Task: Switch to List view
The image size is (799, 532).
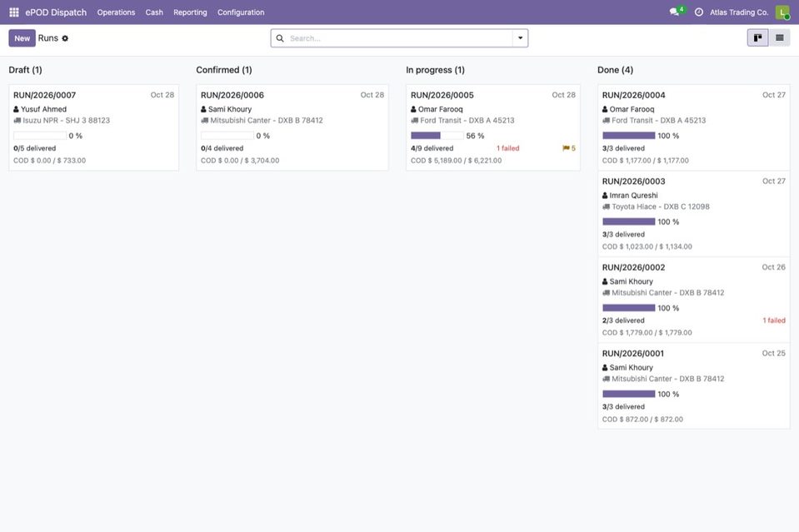Action: point(780,37)
